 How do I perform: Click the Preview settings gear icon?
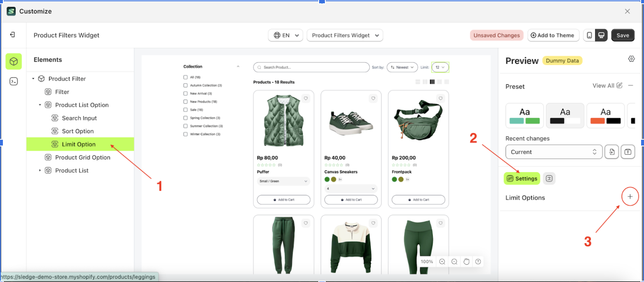click(631, 59)
